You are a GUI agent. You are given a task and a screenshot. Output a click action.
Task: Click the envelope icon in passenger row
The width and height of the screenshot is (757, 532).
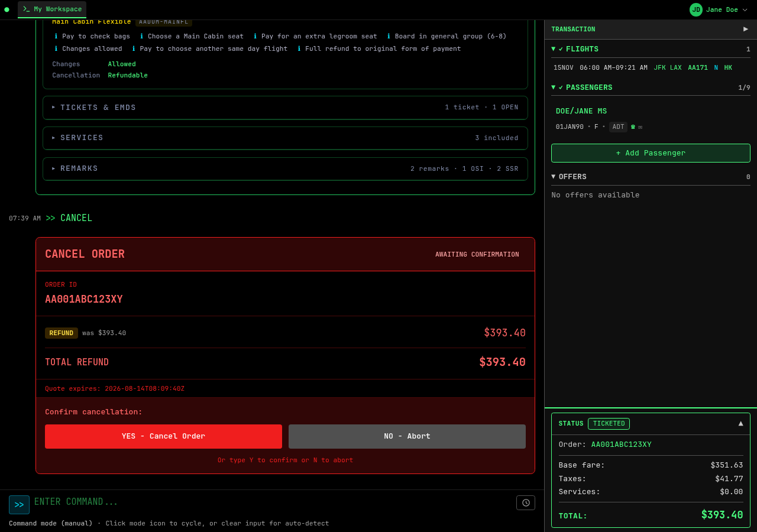click(640, 127)
